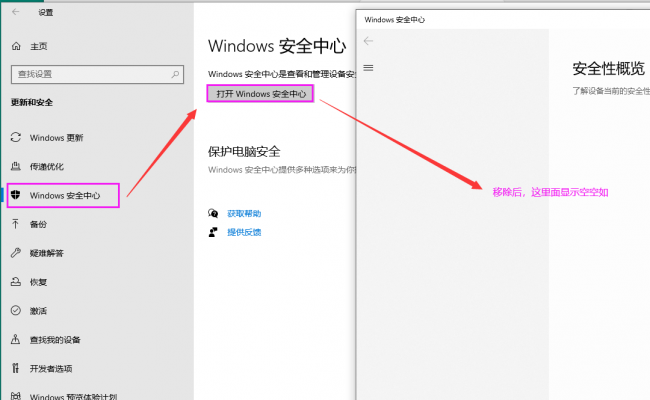Viewport: 650px width, 400px height.
Task: Open Windows 预览体验计划 sidebar entry
Action: pyautogui.click(x=73, y=397)
